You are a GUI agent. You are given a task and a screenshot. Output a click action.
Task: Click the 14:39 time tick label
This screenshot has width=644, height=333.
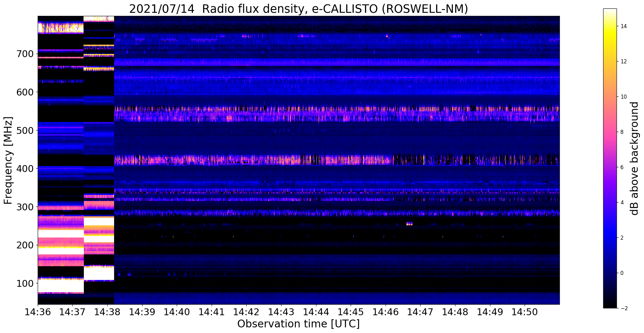142,312
